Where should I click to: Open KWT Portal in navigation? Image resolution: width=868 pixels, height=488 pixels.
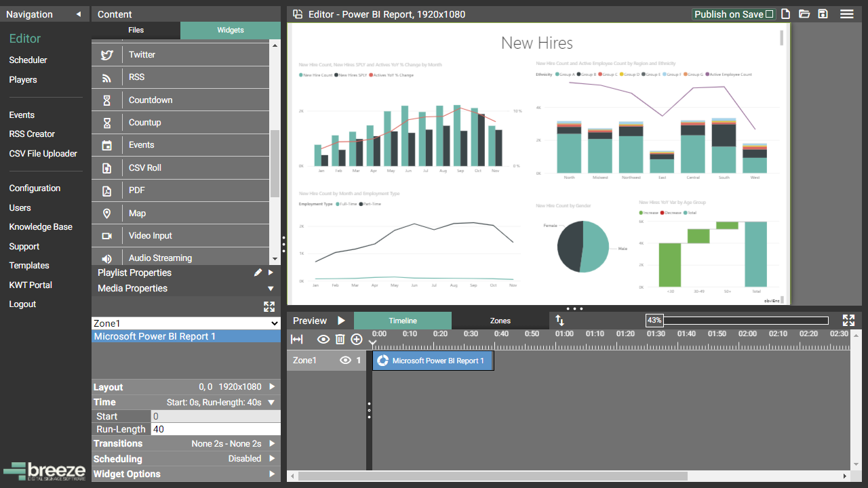[x=31, y=285]
